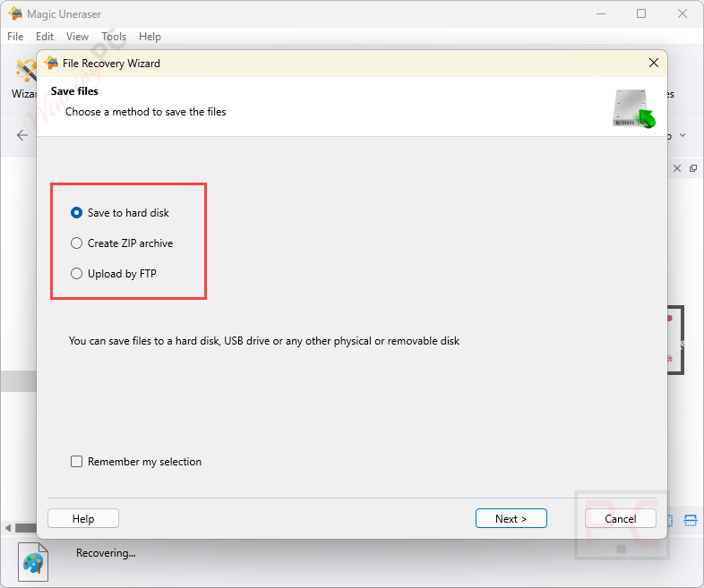This screenshot has height=588, width=704.
Task: Click the Magic Uneraser title bar icon
Action: click(x=15, y=13)
